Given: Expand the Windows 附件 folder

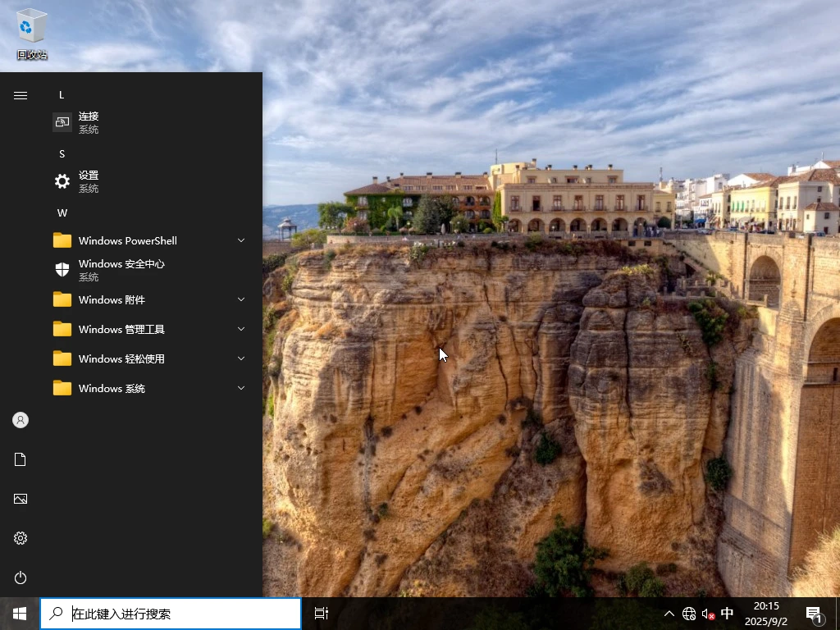Looking at the screenshot, I should pyautogui.click(x=240, y=299).
